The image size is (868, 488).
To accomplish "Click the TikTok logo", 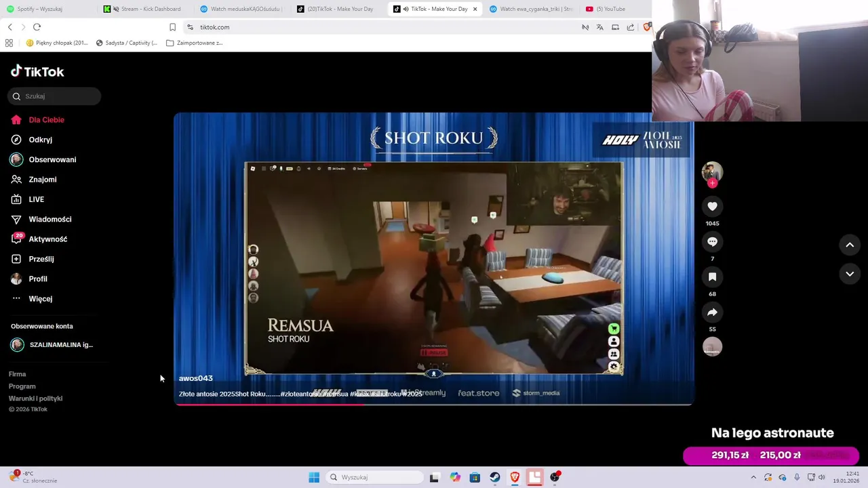I will [x=37, y=72].
